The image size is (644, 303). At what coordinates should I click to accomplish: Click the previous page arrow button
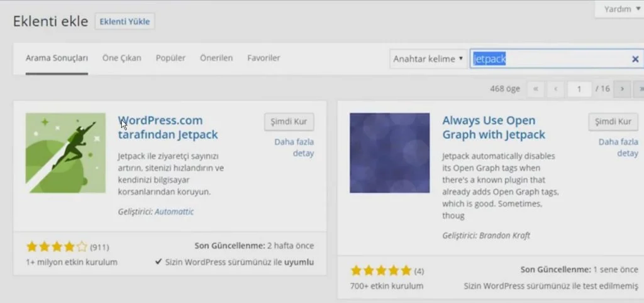555,89
